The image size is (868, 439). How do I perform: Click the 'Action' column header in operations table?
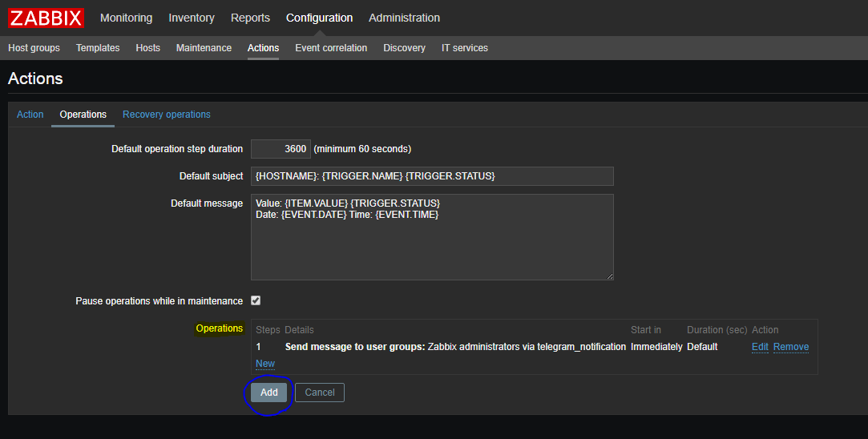click(765, 330)
